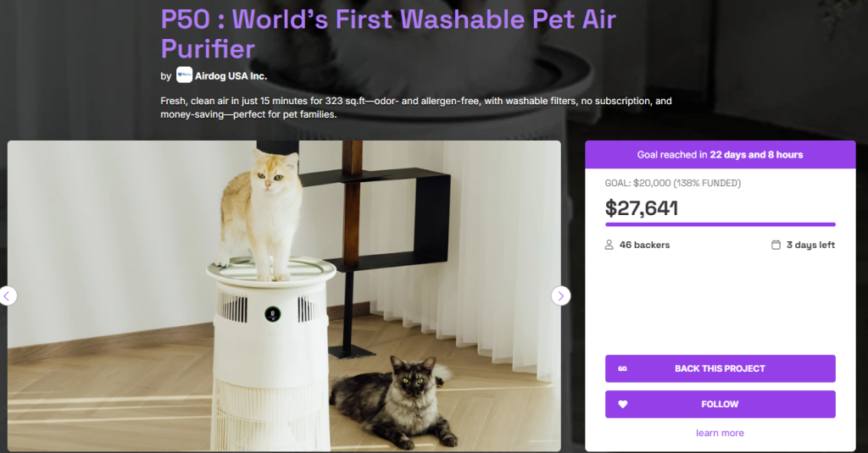Click the P50 Washable Pet Air Purifier title
The height and width of the screenshot is (453, 868).
[388, 34]
